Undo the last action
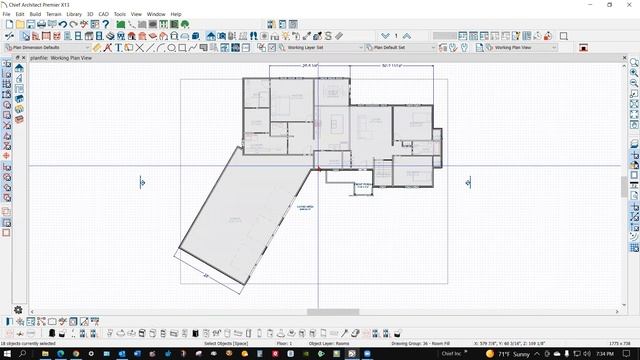Image resolution: width=640 pixels, height=360 pixels. [63, 24]
